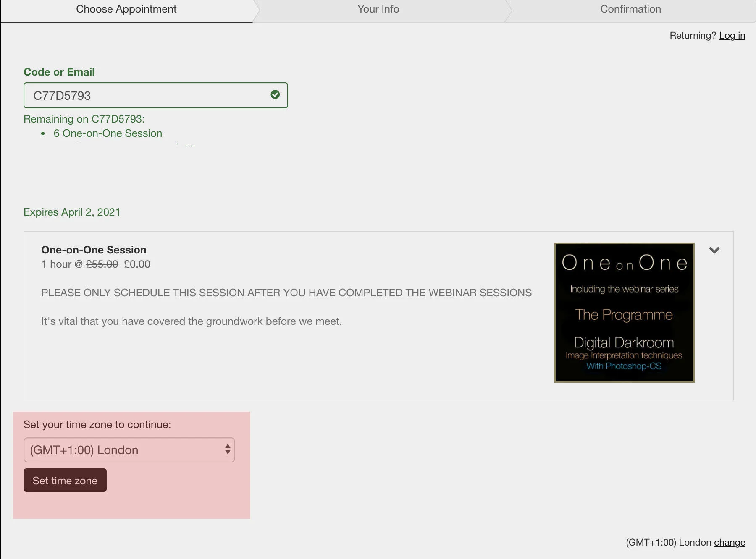
Task: Click the groundwork reminder sentence
Action: coord(192,321)
